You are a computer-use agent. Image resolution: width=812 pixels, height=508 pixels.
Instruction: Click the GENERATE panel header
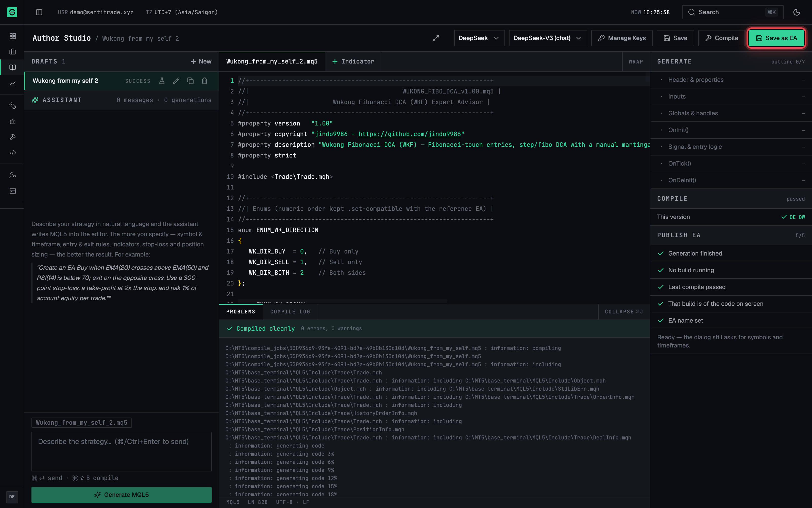click(731, 61)
